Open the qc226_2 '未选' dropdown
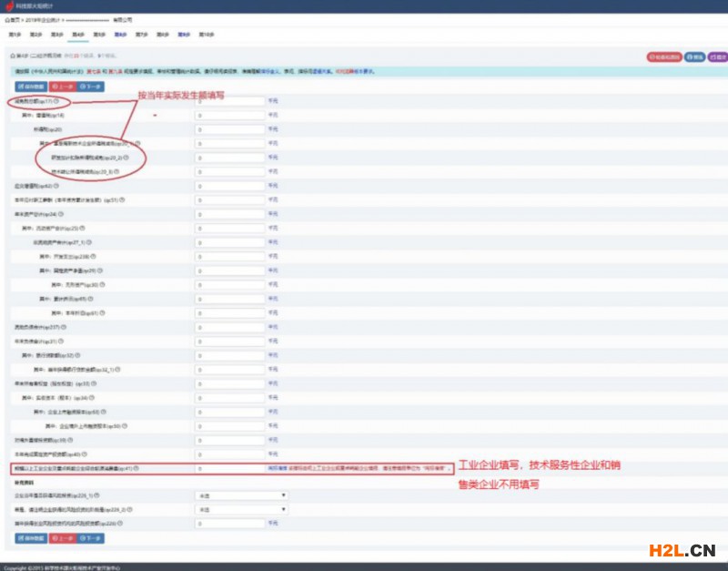 [x=241, y=510]
